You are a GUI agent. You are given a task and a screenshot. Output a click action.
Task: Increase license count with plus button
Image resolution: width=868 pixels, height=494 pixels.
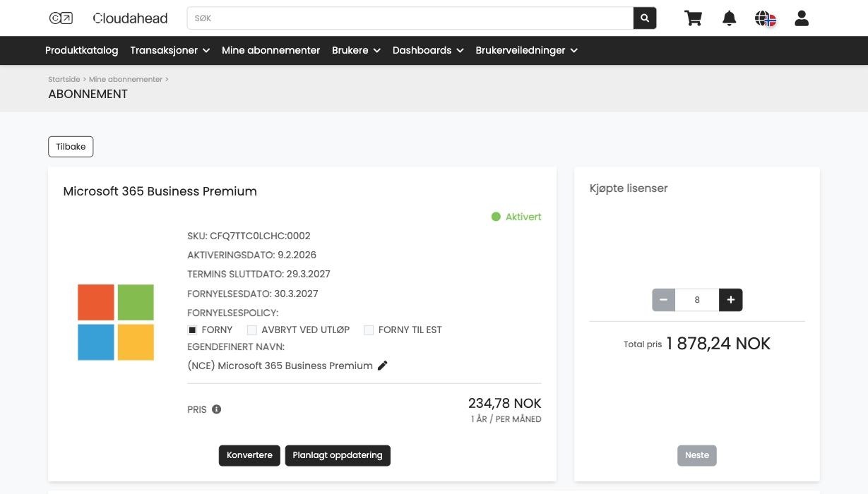(731, 300)
